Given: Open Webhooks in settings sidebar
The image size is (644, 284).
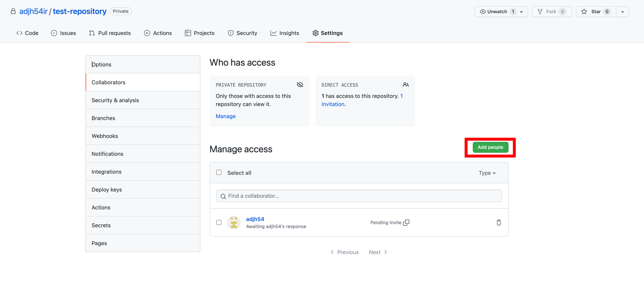Looking at the screenshot, I should (x=105, y=136).
